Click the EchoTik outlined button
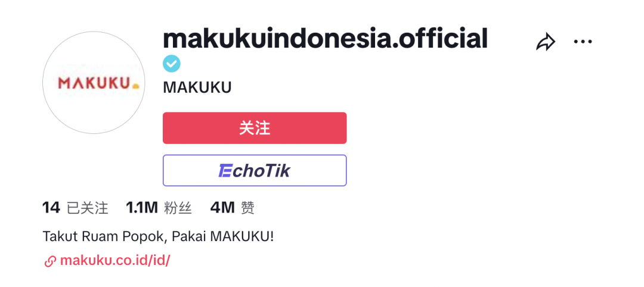 pyautogui.click(x=255, y=170)
